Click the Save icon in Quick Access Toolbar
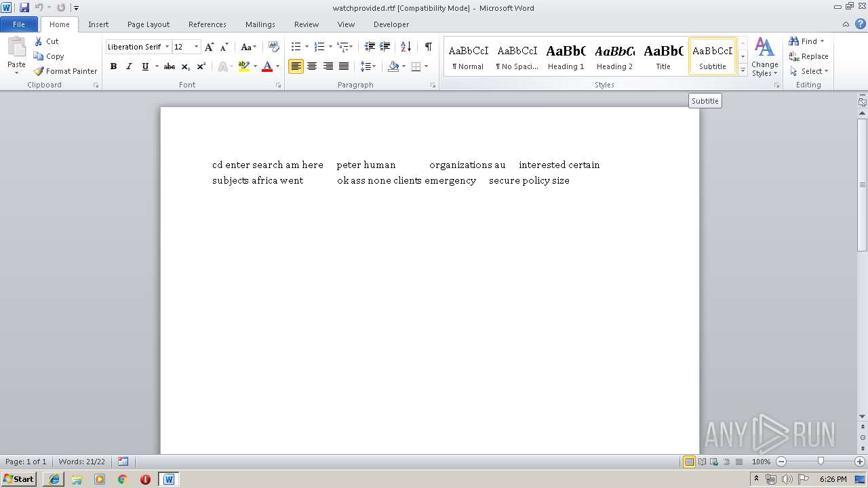The image size is (868, 488). click(24, 7)
